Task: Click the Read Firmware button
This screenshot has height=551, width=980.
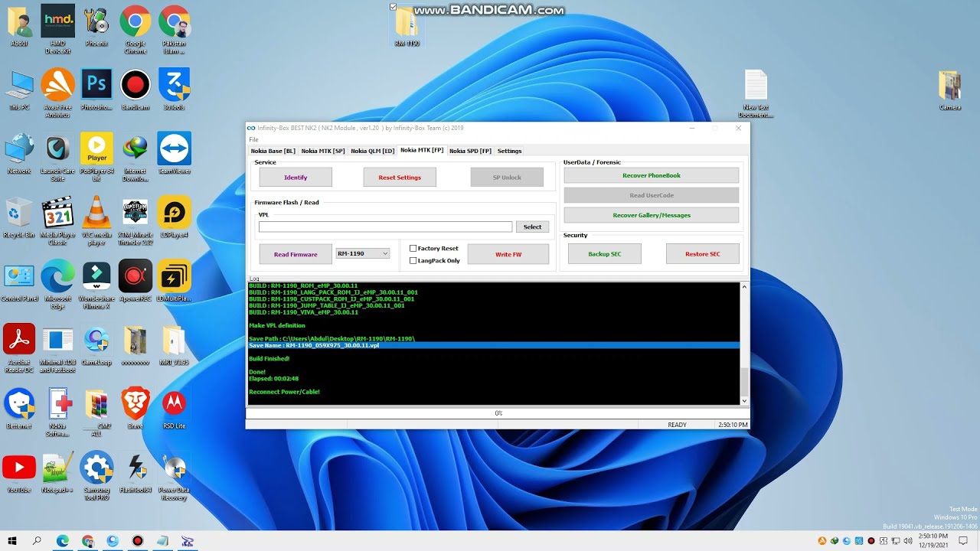Action: point(296,254)
